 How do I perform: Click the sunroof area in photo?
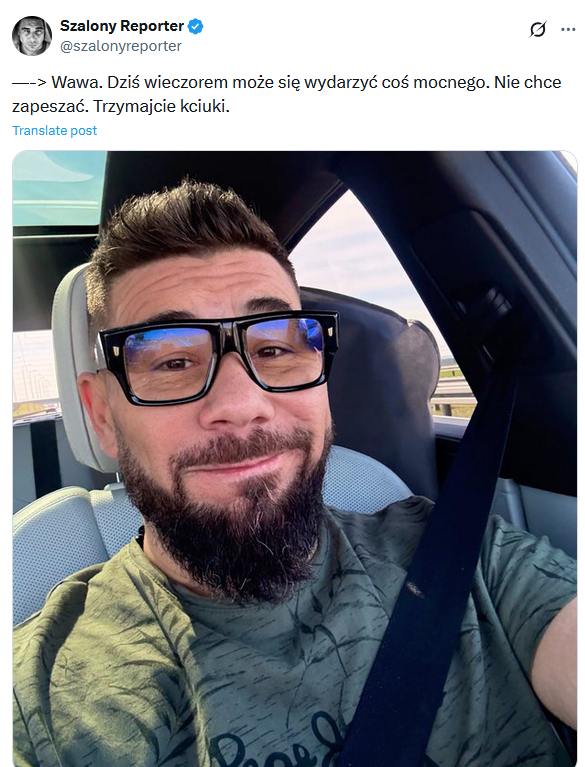(60, 188)
